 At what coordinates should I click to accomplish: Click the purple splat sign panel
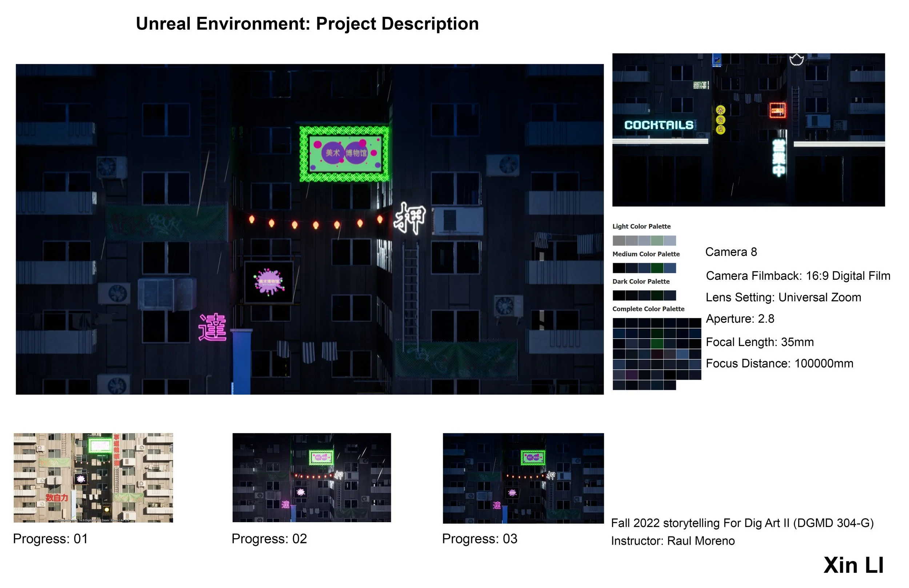pyautogui.click(x=269, y=282)
